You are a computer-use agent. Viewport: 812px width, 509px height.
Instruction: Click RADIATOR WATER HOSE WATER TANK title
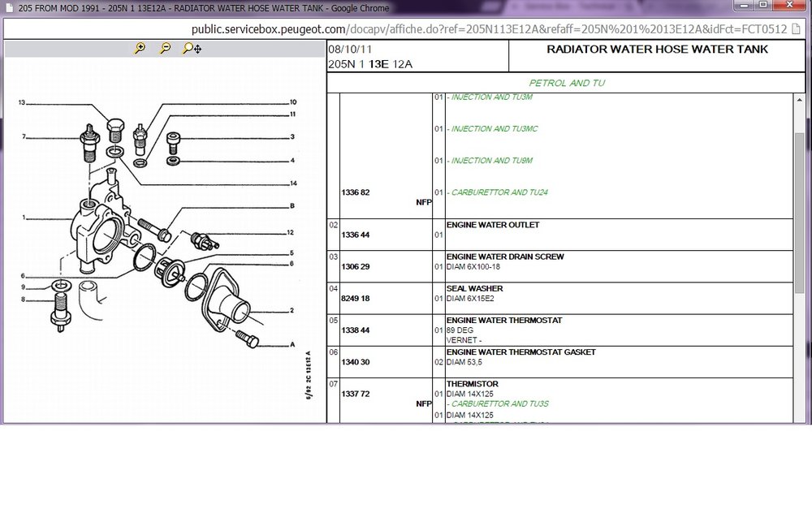[657, 50]
